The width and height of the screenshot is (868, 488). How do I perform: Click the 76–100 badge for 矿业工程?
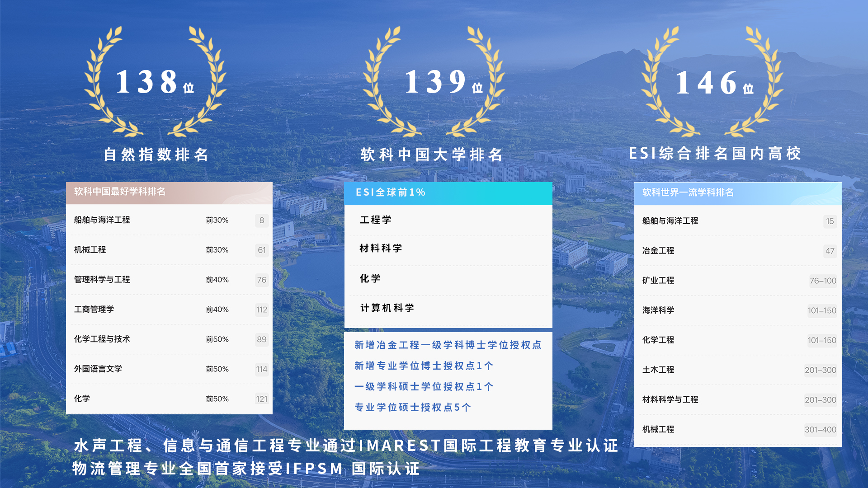point(822,281)
